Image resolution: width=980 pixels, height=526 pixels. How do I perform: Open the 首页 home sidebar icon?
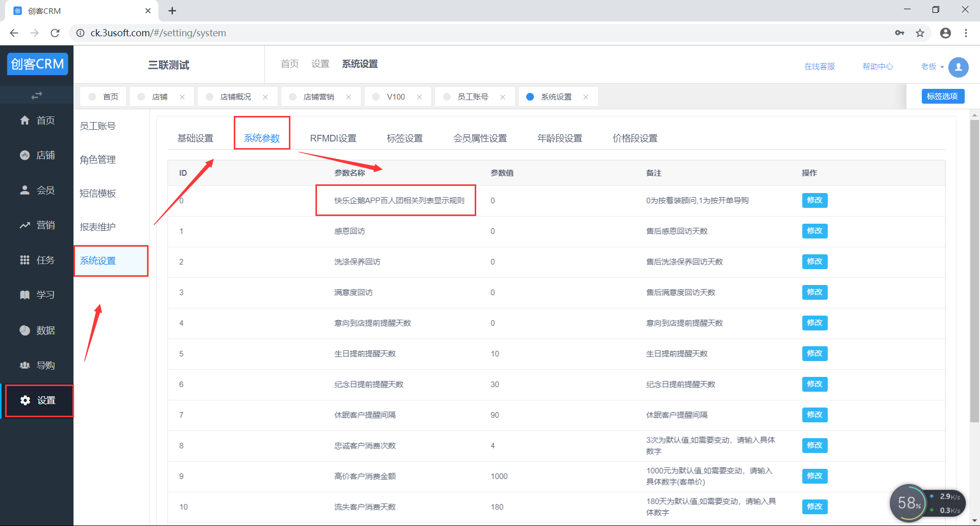click(24, 120)
